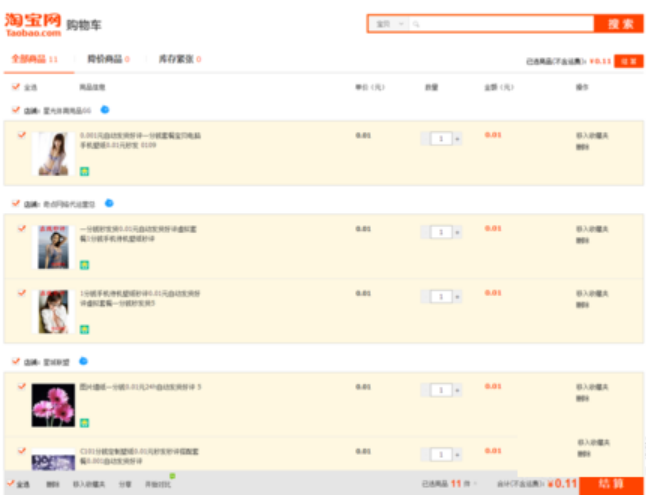Toggle the second store's checkbox
Viewport: 646px width, 496px height.
point(16,203)
